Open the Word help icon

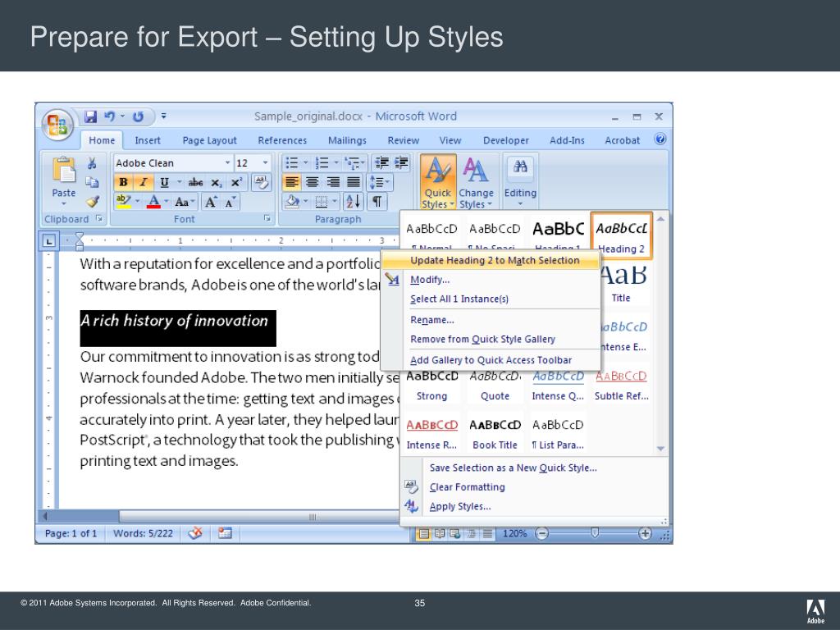[x=660, y=139]
